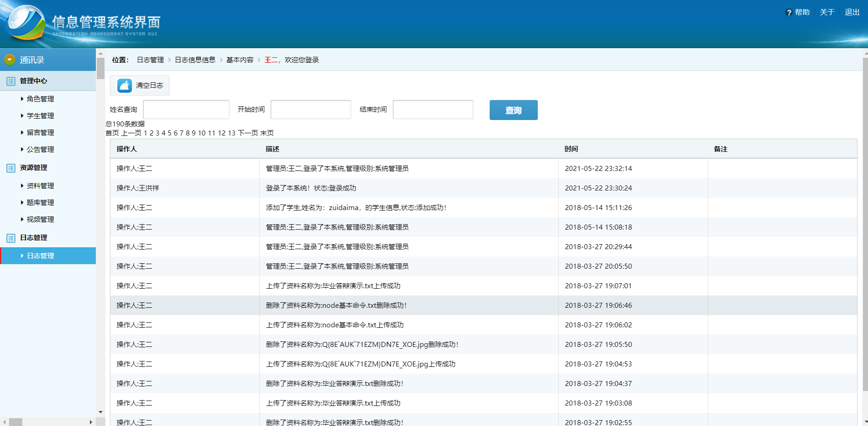The height and width of the screenshot is (426, 868).
Task: Click the 管理中心 grid icon
Action: (x=10, y=80)
